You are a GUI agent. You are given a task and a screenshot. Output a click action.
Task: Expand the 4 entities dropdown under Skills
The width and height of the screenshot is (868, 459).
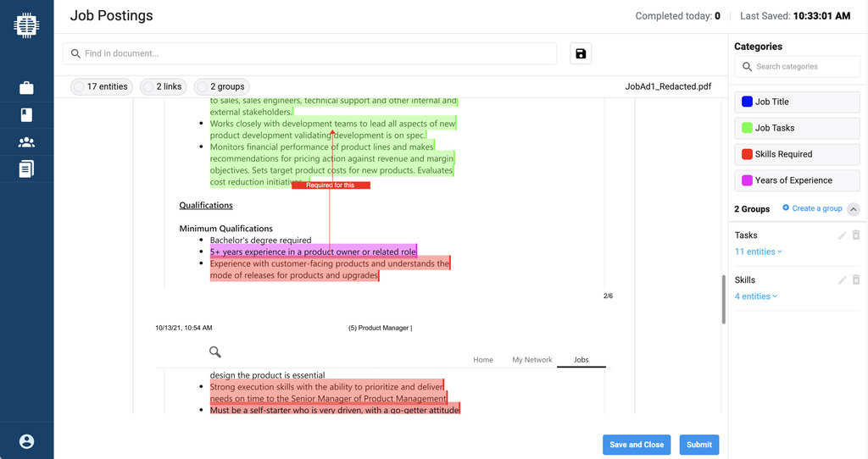point(755,296)
